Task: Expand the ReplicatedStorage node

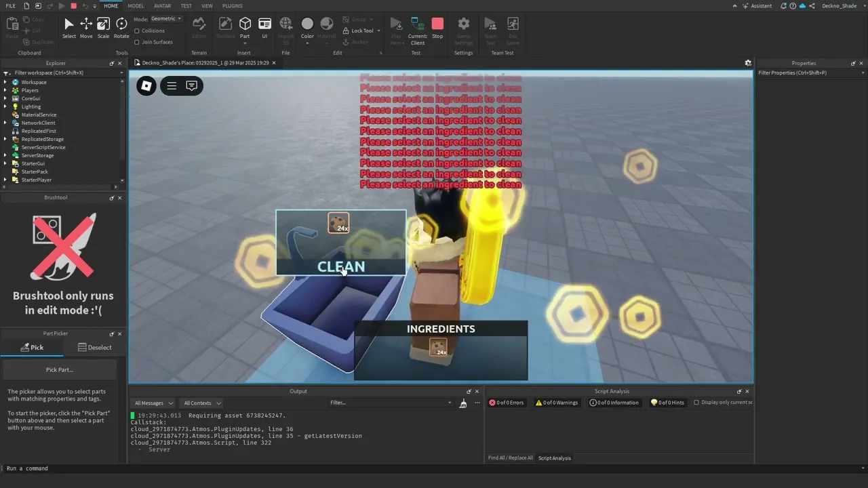Action: tap(5, 139)
